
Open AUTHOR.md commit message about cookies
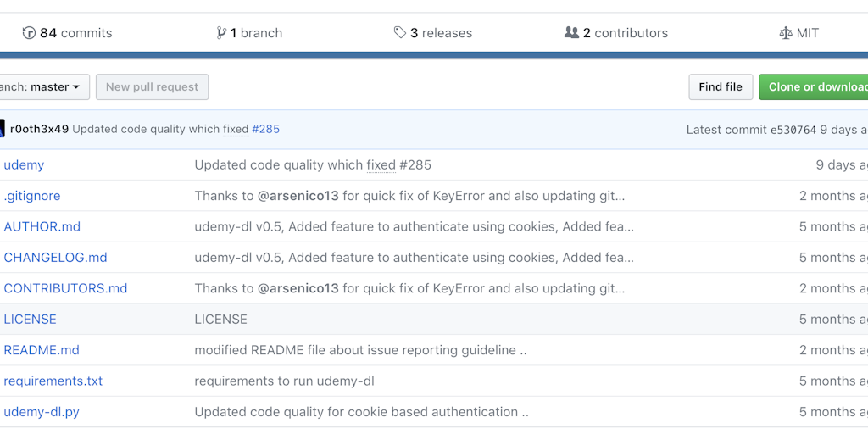coord(414,226)
